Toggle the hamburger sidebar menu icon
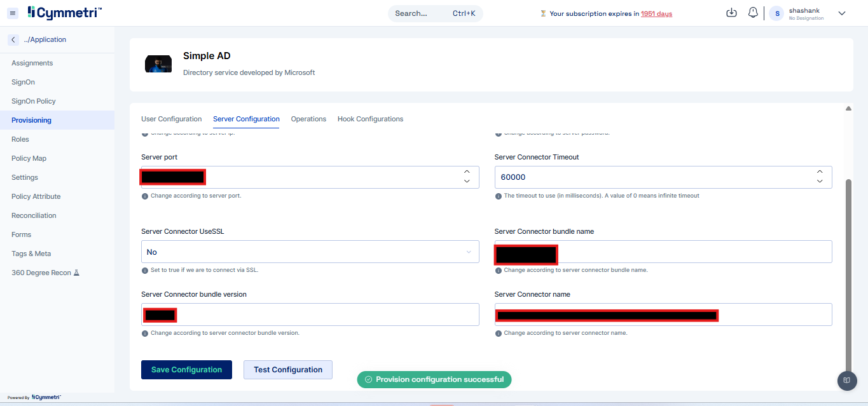 click(x=13, y=13)
